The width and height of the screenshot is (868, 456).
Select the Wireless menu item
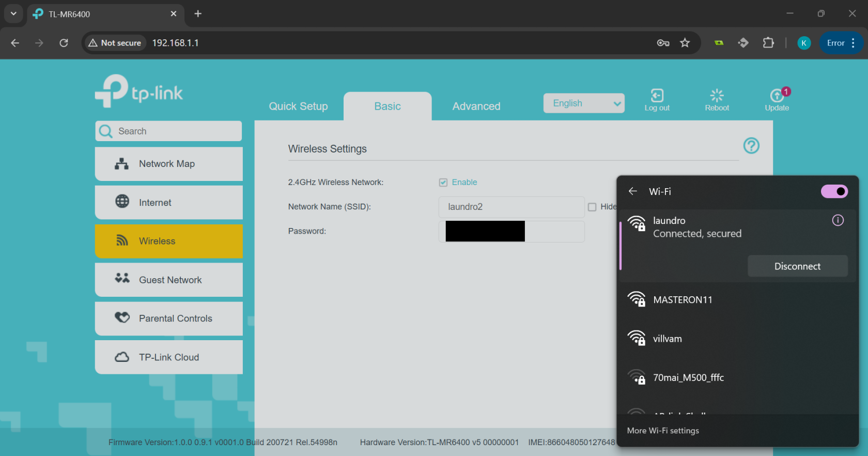click(x=168, y=241)
